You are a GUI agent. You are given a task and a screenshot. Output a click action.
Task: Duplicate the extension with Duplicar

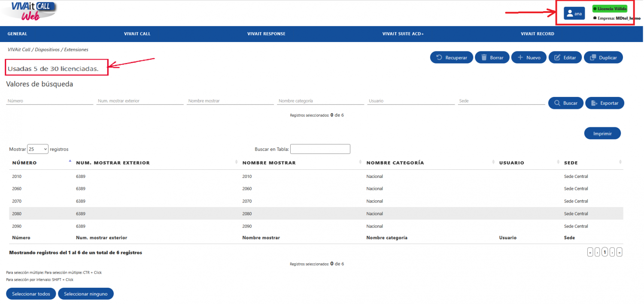[x=603, y=57]
